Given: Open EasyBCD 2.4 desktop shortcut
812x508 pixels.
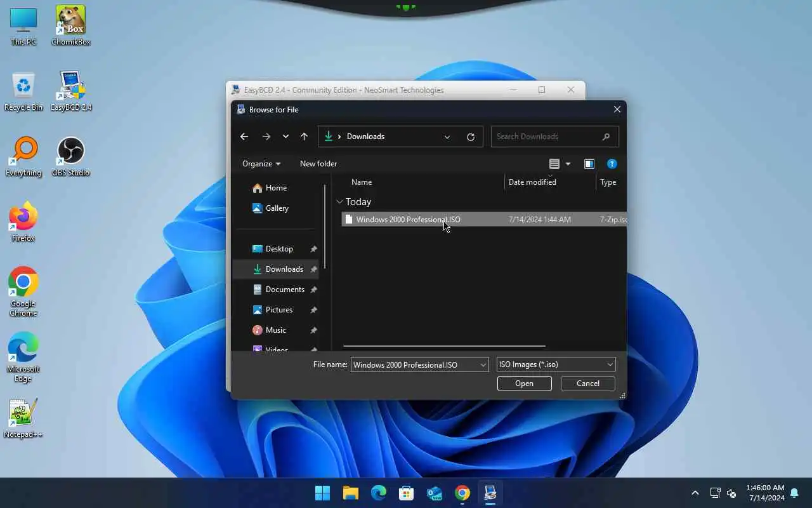Looking at the screenshot, I should [x=70, y=91].
